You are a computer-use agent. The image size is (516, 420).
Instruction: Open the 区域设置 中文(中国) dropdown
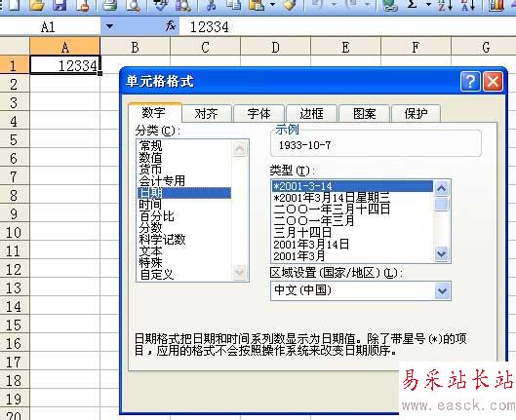point(442,290)
